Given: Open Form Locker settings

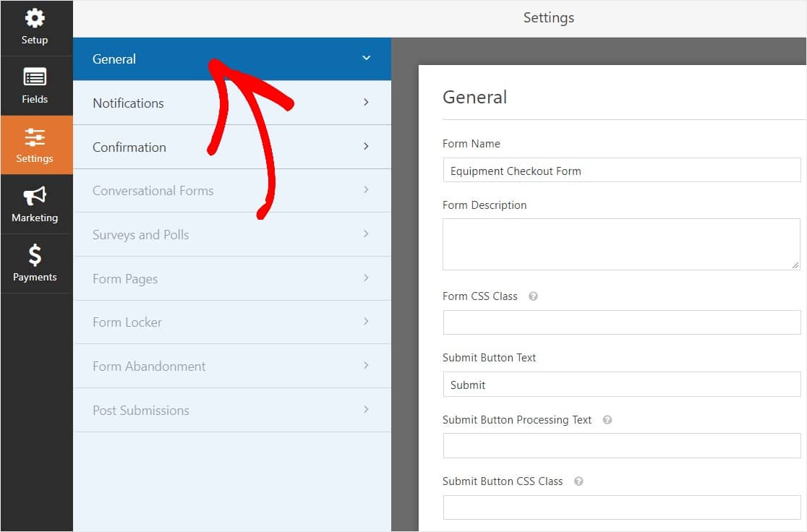Looking at the screenshot, I should pos(232,322).
